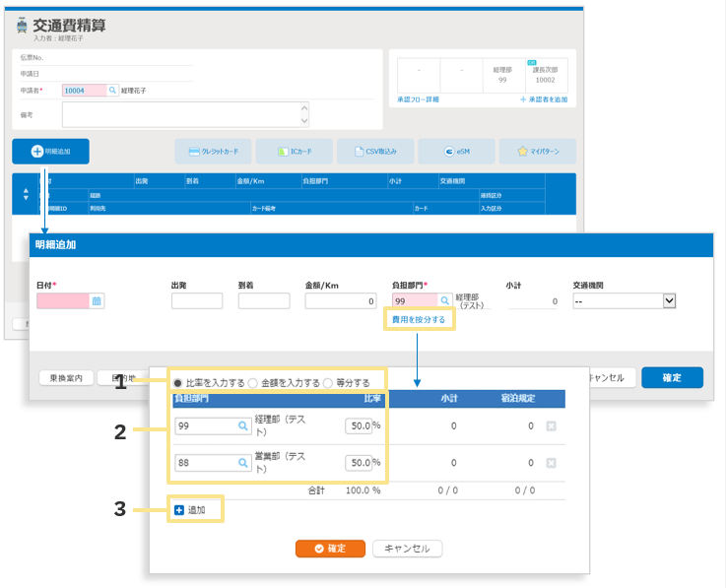Click the 金額/Km input field
Image resolution: width=726 pixels, height=588 pixels.
pyautogui.click(x=341, y=301)
